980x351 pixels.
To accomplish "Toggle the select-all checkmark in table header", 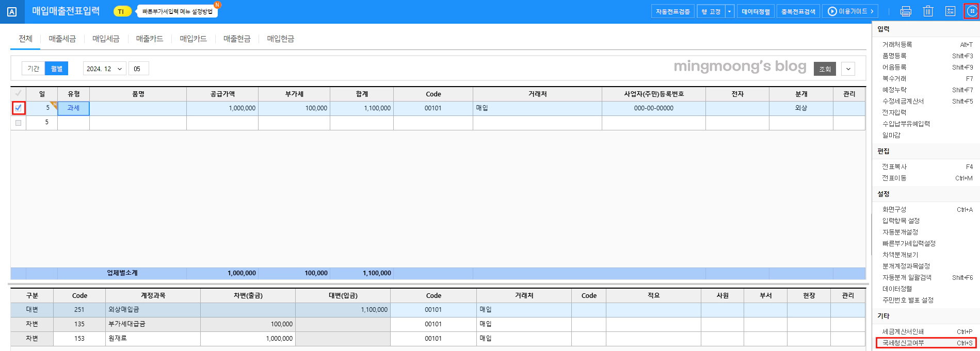I will 19,93.
